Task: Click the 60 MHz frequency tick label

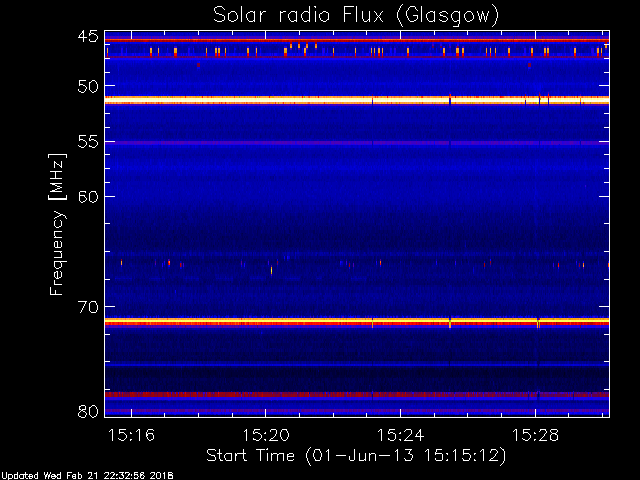Action: click(87, 196)
